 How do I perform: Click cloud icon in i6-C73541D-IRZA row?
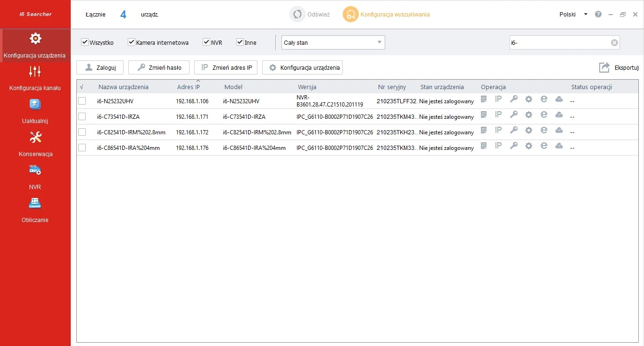pos(559,115)
